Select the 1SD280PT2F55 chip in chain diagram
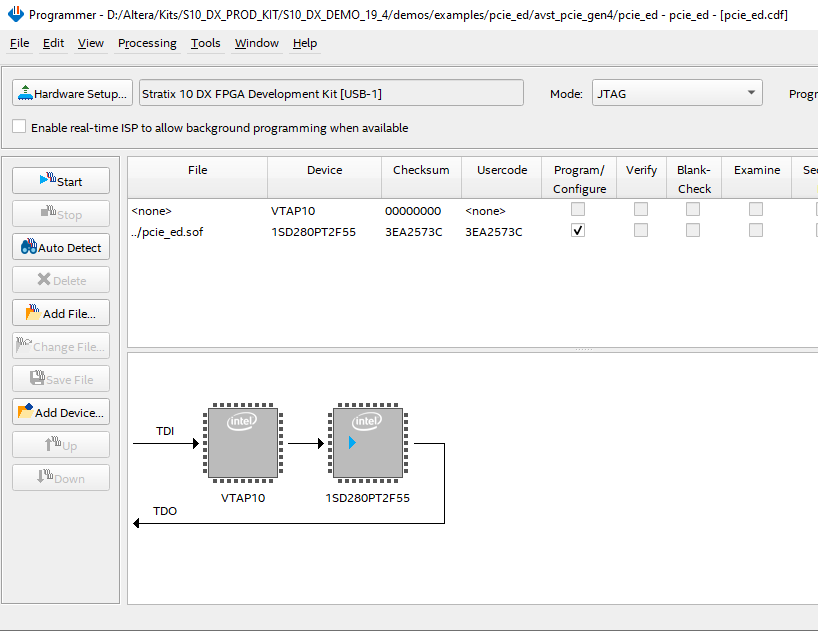This screenshot has height=631, width=818. [x=368, y=443]
